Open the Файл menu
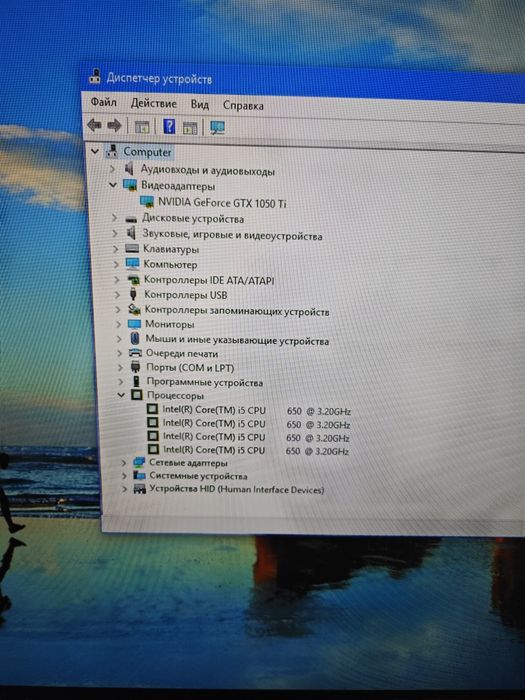The image size is (525, 700). click(x=104, y=102)
